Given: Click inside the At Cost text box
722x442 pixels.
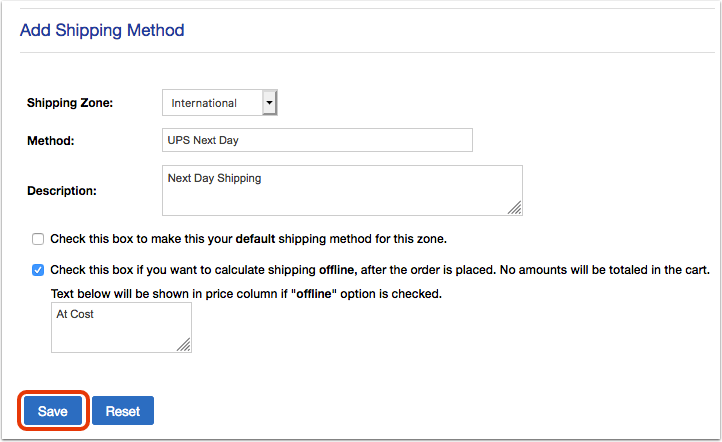Looking at the screenshot, I should pyautogui.click(x=121, y=327).
